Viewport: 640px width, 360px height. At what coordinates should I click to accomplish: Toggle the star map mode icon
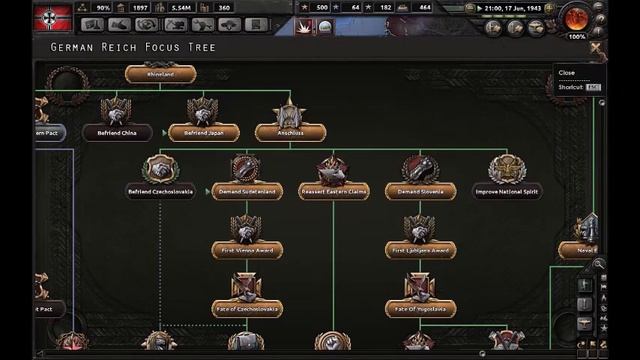pos(603,328)
